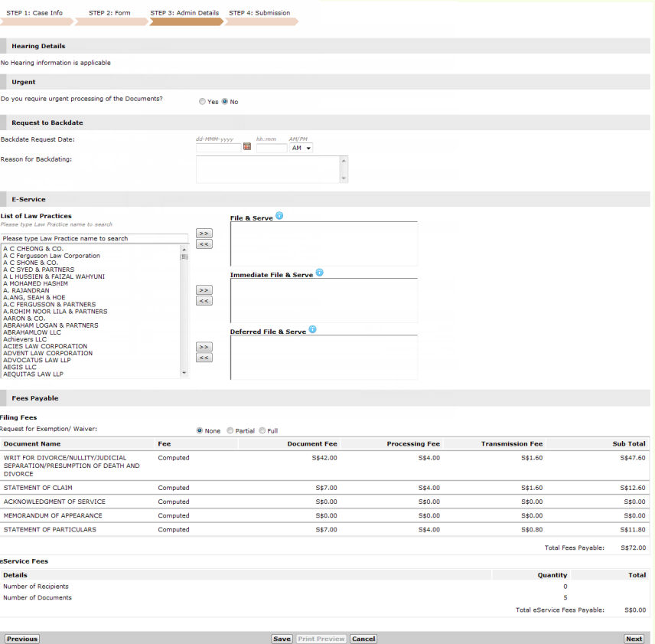Remove practice from Deferred File & Serve list
The height and width of the screenshot is (644, 655).
tap(204, 358)
